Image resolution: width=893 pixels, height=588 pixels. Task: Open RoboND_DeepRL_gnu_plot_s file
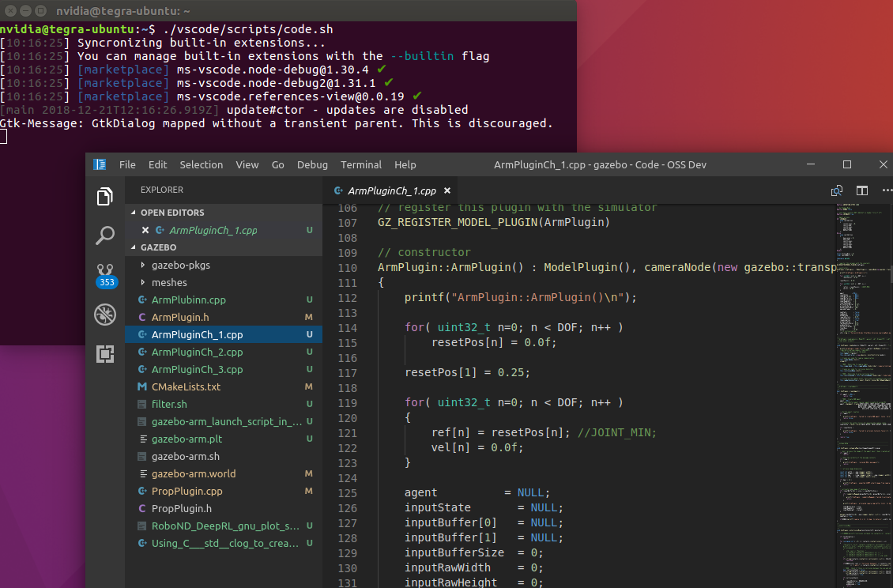224,526
